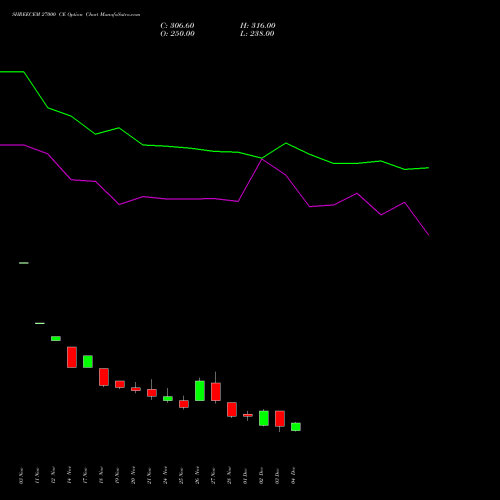Click the 01 Dec date label
This screenshot has width=500, height=500.
(245, 476)
